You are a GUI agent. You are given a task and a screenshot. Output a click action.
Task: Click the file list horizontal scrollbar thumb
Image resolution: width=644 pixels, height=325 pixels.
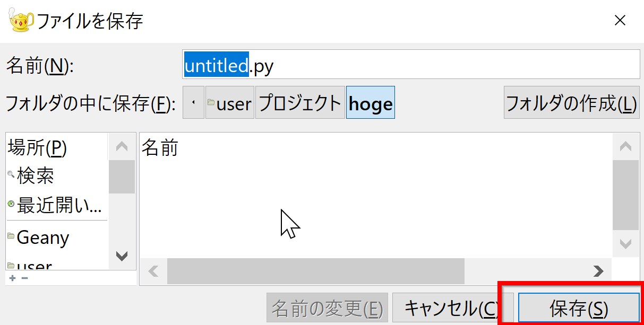tap(316, 271)
